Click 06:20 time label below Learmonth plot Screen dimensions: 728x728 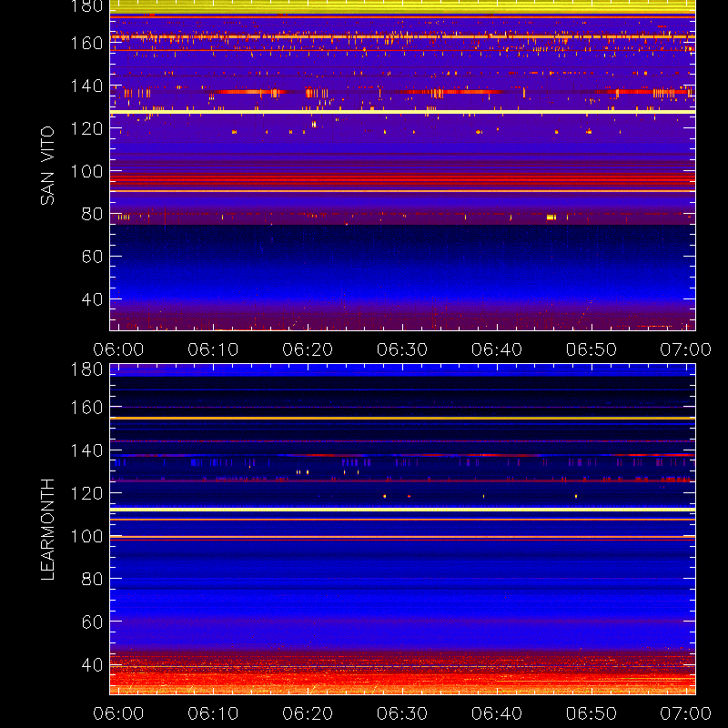(308, 713)
